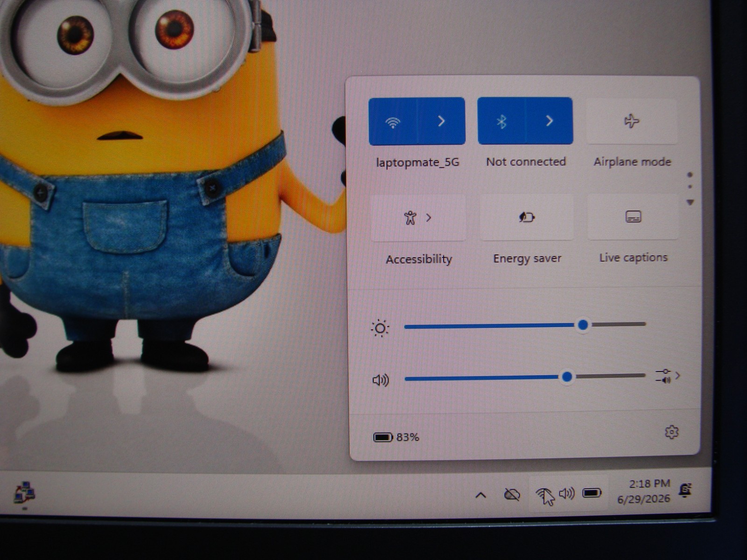
Task: Click the 'laptopmate_5G' network name text
Action: click(418, 162)
